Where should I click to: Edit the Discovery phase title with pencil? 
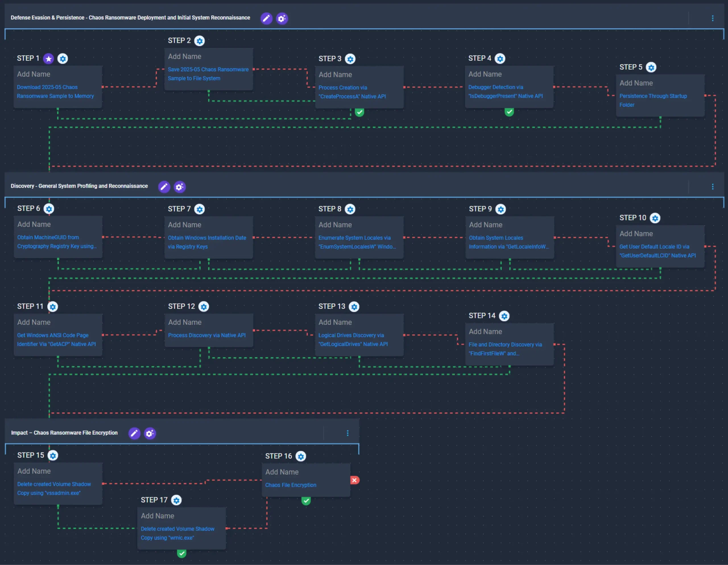[164, 187]
